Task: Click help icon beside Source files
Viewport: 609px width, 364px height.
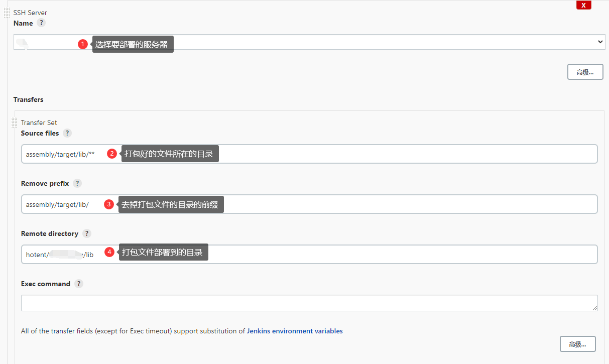Action: 67,133
